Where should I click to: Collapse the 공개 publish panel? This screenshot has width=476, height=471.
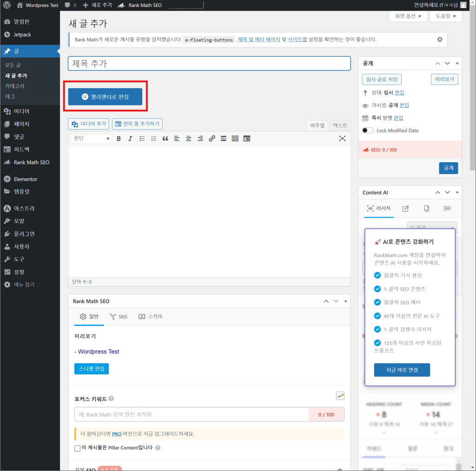[457, 63]
